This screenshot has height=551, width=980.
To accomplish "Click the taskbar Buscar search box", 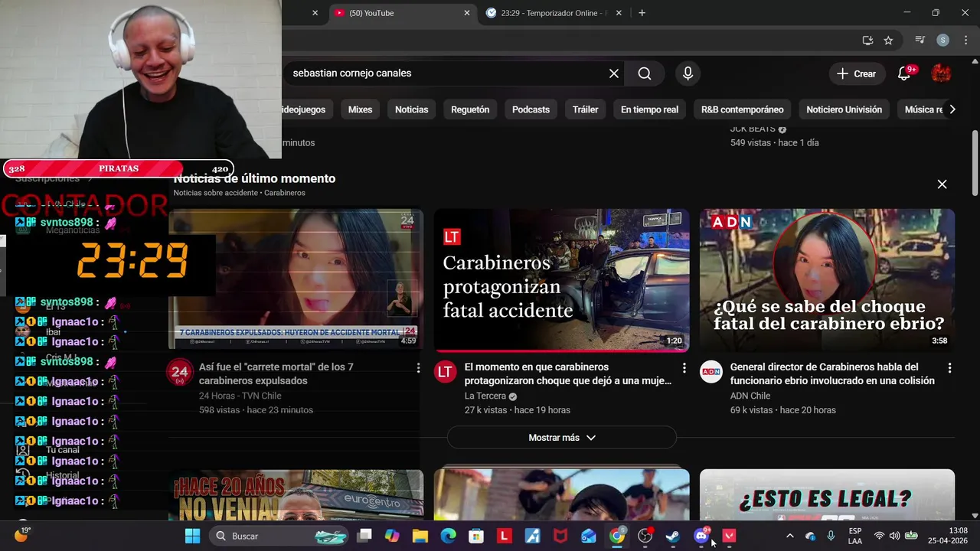I will pyautogui.click(x=279, y=536).
